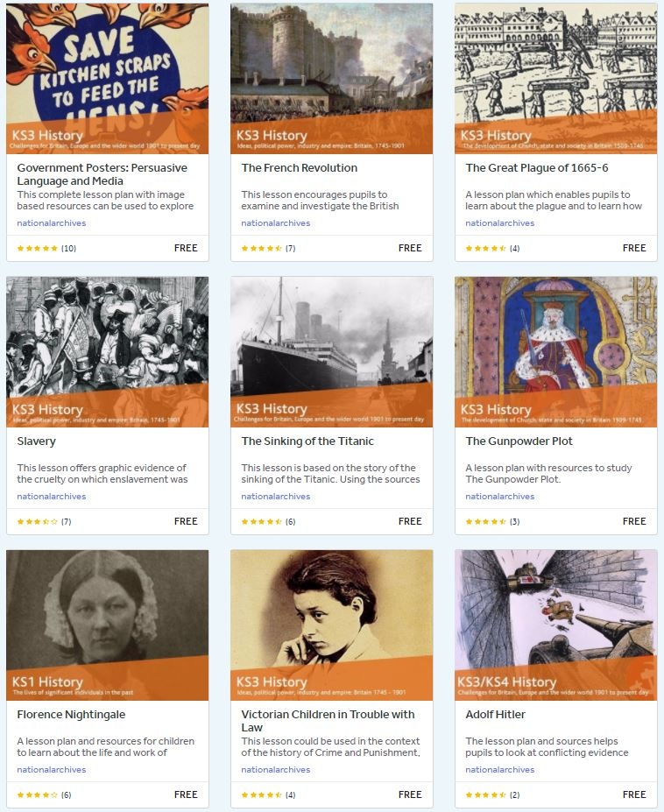Click star rating on Government Posters card

(x=37, y=249)
